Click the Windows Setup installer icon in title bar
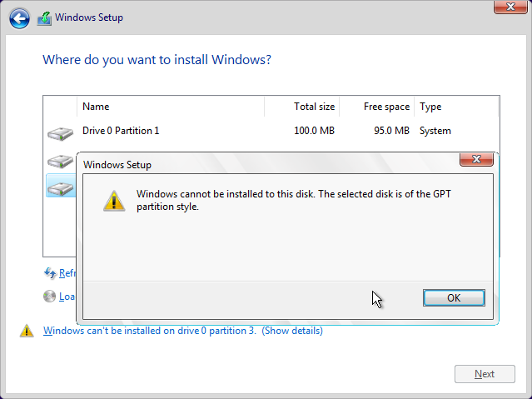The height and width of the screenshot is (399, 532). [x=44, y=18]
